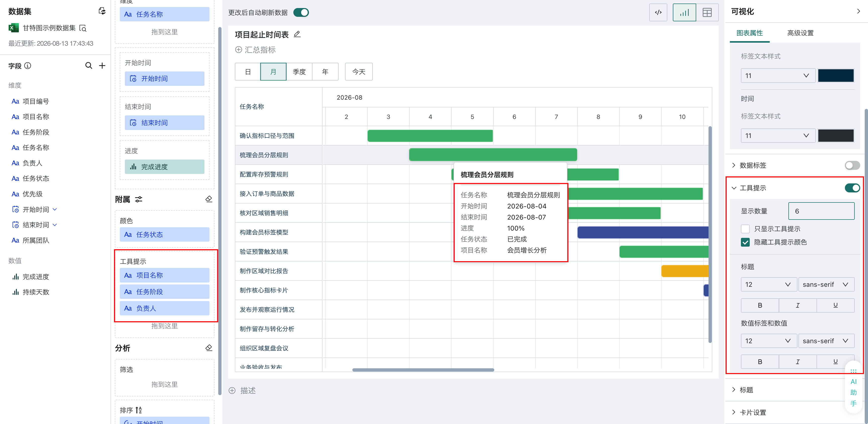
Task: Click the 汇总指标 link
Action: (x=260, y=50)
